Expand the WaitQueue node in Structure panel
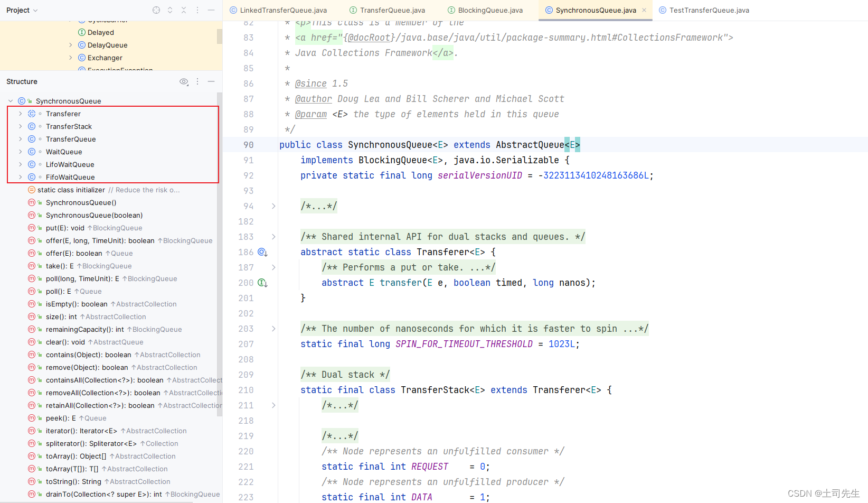Screen dimensions: 868x503 20,152
